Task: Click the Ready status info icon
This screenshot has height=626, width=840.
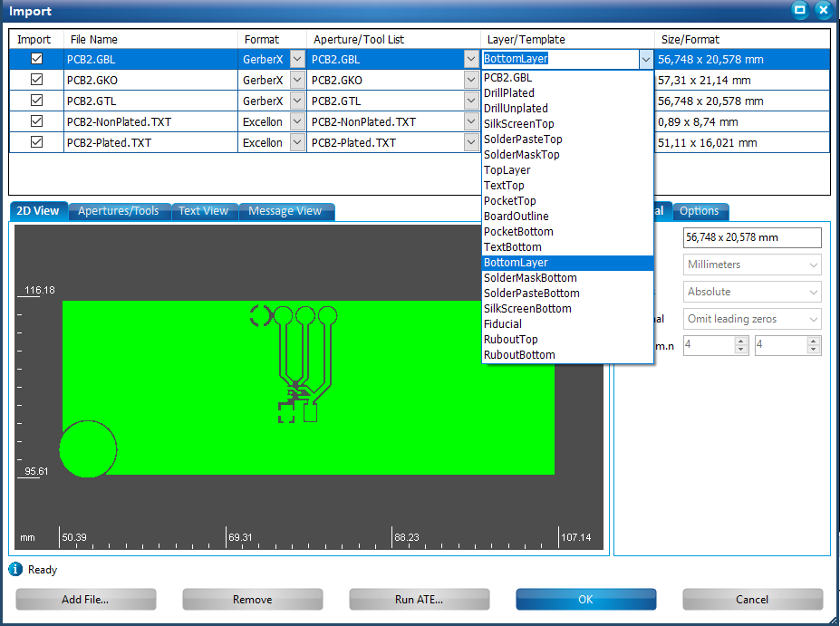Action: [15, 570]
